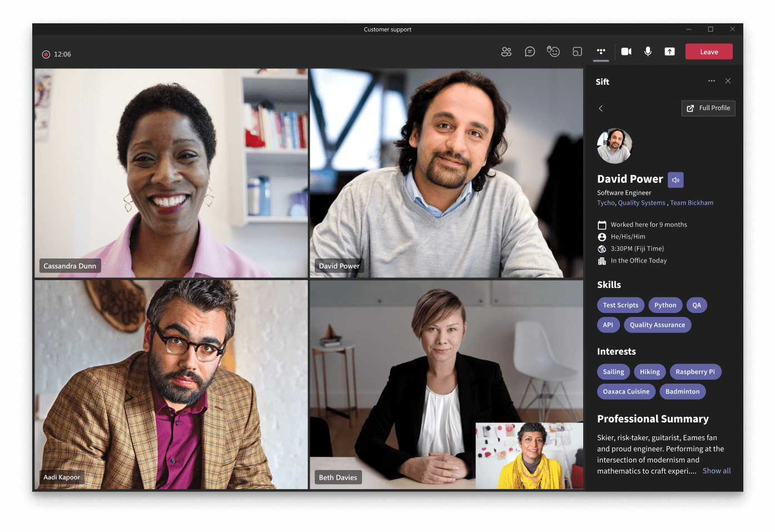Show the participants list
The height and width of the screenshot is (532, 775).
(x=506, y=51)
